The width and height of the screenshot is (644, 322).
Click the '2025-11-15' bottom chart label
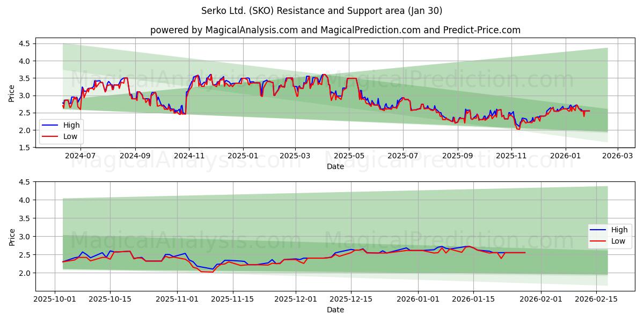click(x=233, y=299)
